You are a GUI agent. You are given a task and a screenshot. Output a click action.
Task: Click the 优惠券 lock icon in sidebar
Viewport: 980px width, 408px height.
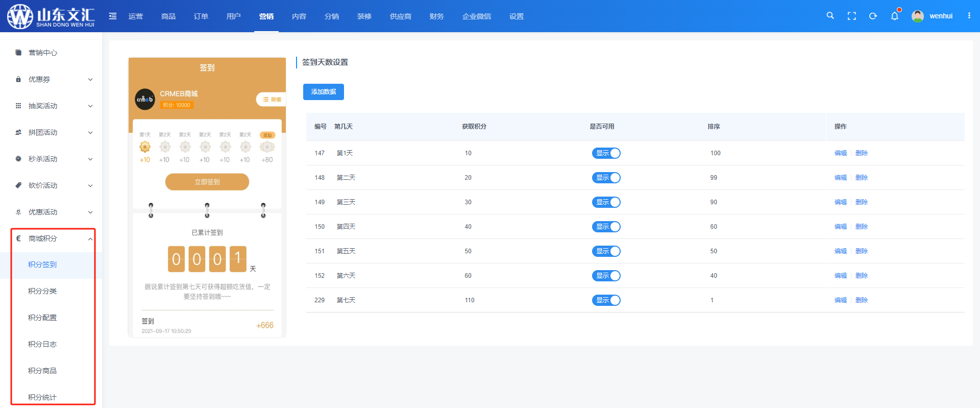click(18, 79)
